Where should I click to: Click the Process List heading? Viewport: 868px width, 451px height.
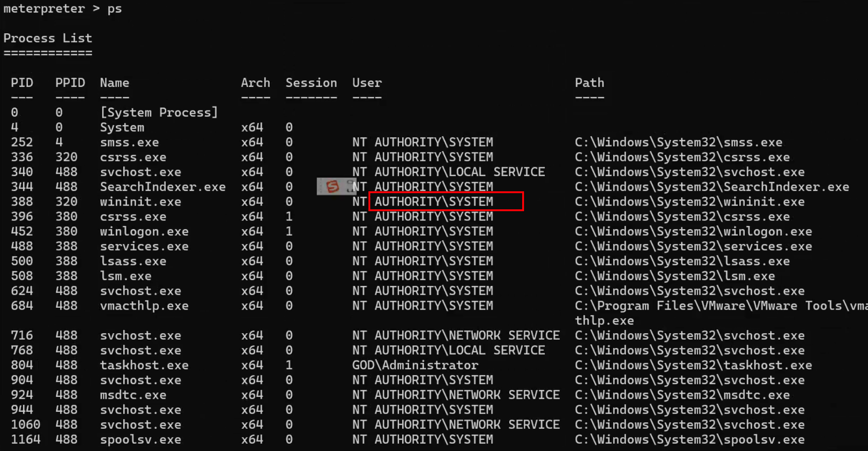coord(48,38)
